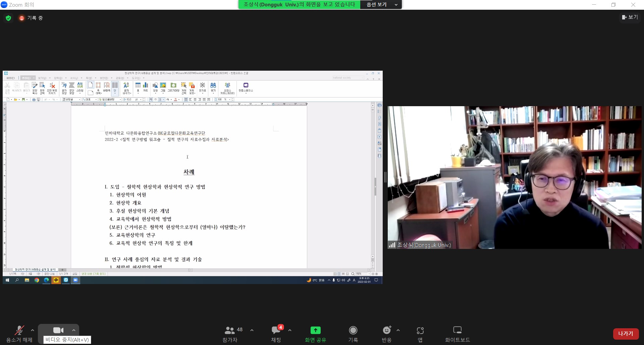Click the 개체 선택 (object select) icon

click(184, 88)
